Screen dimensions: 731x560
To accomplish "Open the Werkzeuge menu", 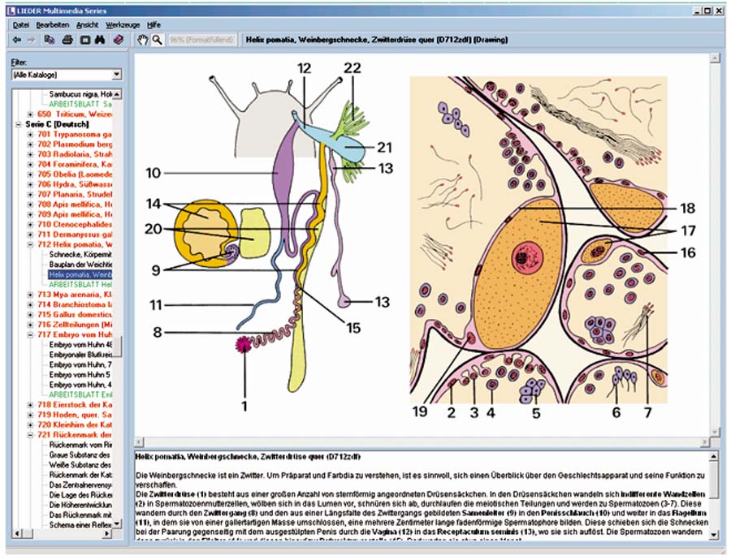I will (x=123, y=25).
